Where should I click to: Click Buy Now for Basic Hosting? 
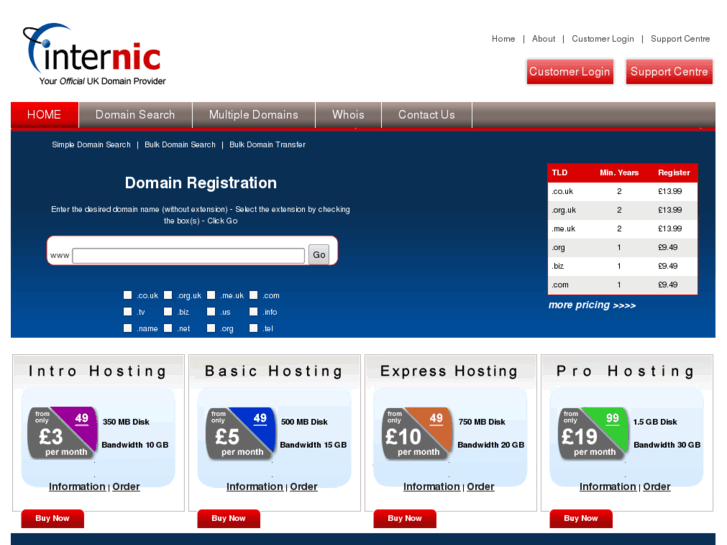(229, 519)
